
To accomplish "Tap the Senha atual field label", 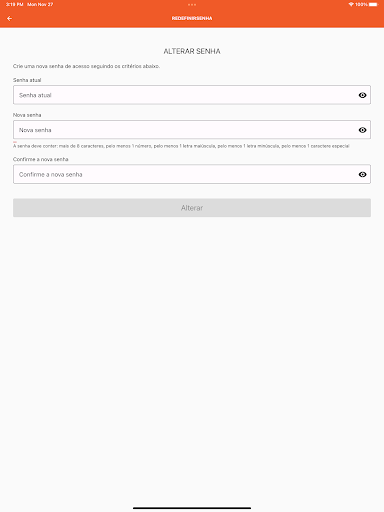I will point(27,80).
